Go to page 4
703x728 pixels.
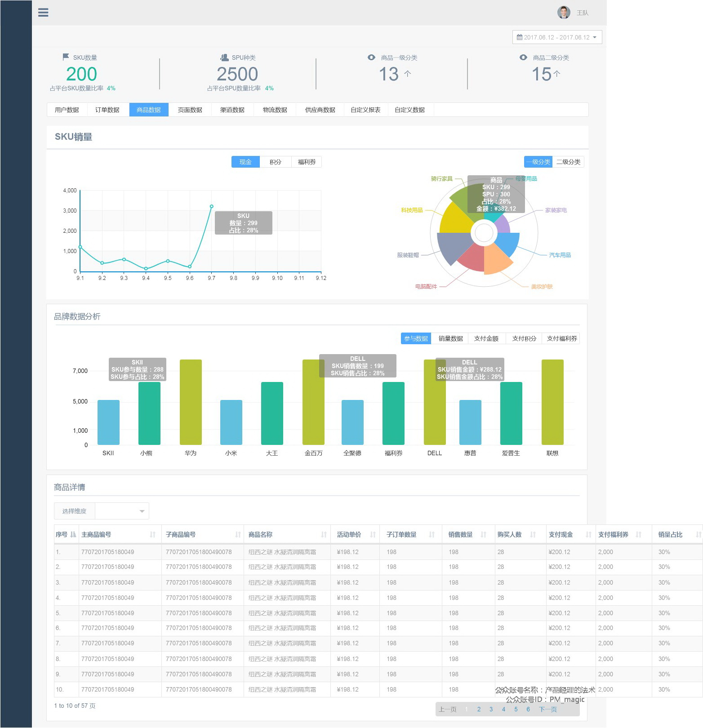(503, 709)
